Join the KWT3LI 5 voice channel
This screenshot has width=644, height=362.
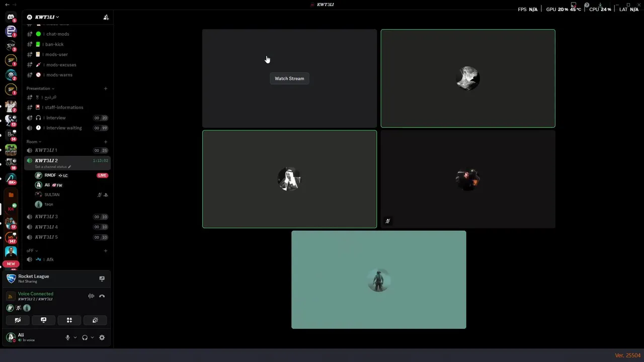click(x=67, y=237)
